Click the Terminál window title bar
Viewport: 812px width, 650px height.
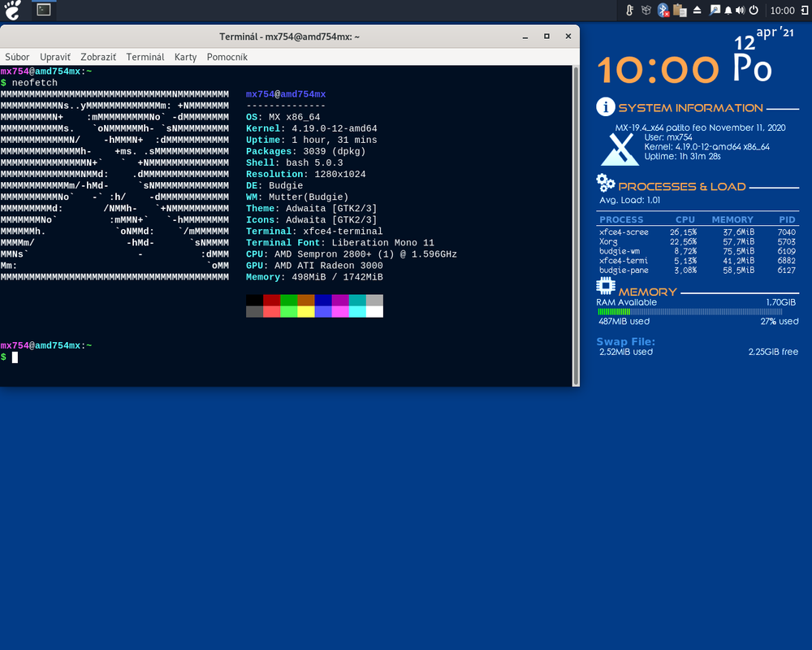pos(289,37)
